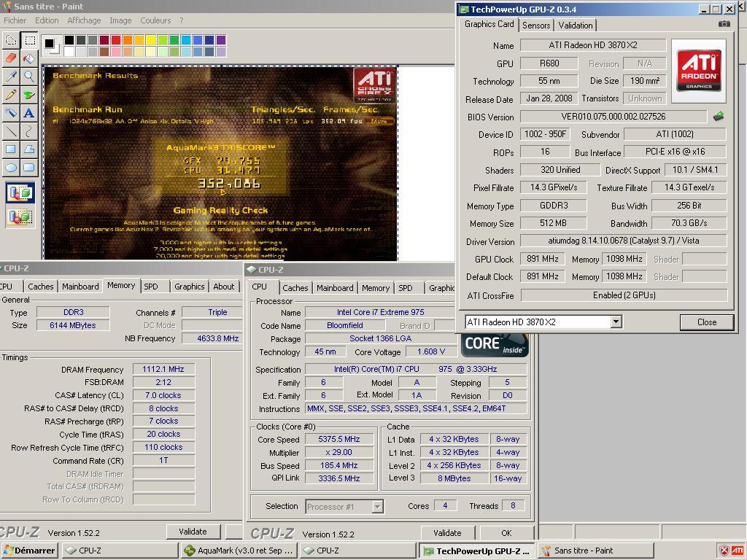Enable transparent selection mode in Paint

[20, 217]
